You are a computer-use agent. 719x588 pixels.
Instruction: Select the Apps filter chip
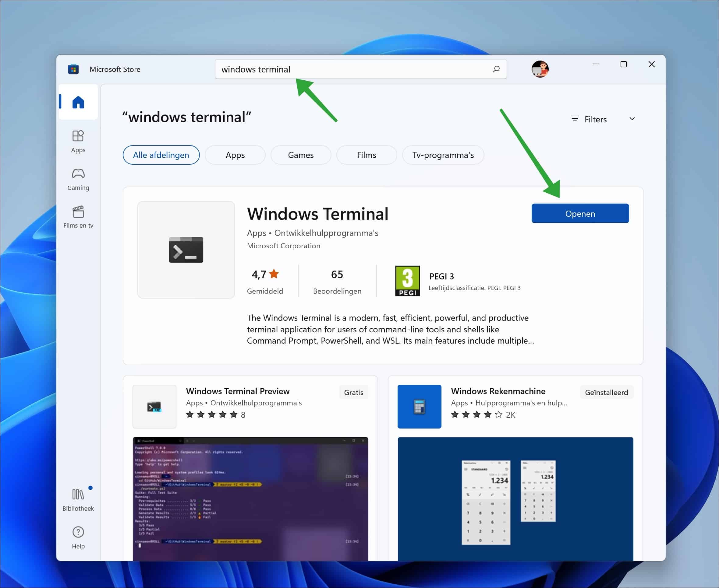tap(235, 155)
